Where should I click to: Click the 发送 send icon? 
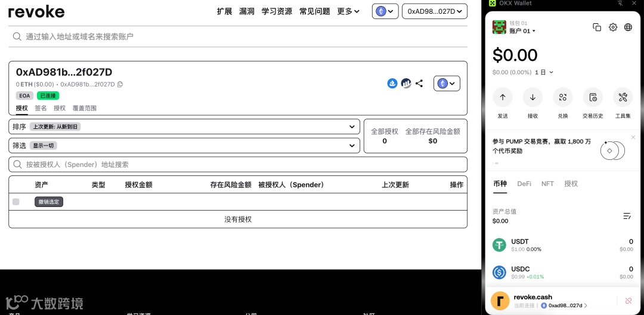pos(503,97)
